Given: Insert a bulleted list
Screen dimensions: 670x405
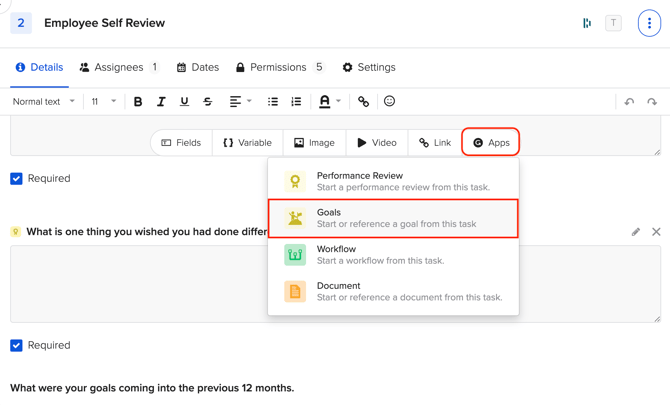Looking at the screenshot, I should click(x=273, y=102).
